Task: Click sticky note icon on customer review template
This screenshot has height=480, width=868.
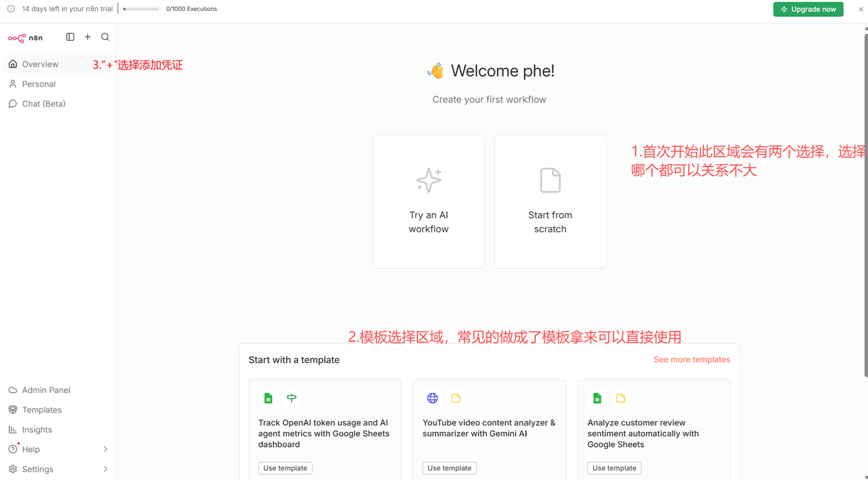Action: tap(621, 398)
